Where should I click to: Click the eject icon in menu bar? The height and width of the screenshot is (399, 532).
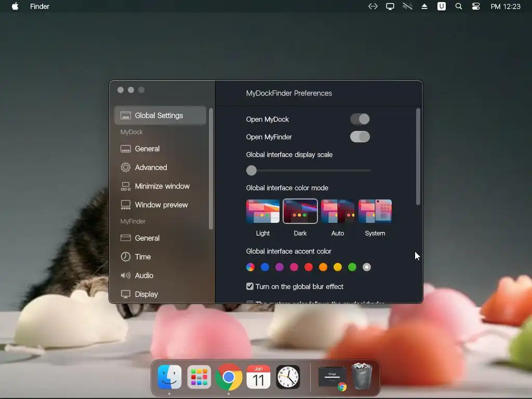(x=424, y=6)
